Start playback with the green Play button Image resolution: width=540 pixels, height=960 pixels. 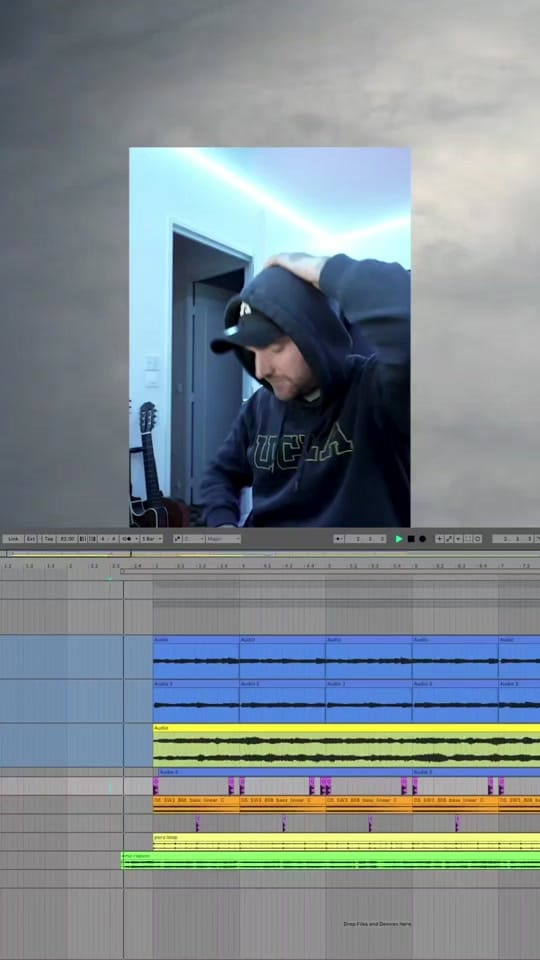click(399, 539)
